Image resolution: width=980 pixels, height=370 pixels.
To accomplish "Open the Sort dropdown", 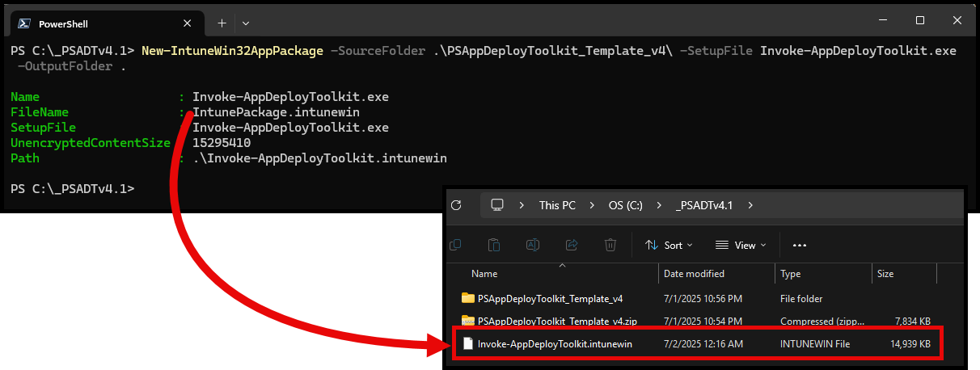I will tap(669, 245).
